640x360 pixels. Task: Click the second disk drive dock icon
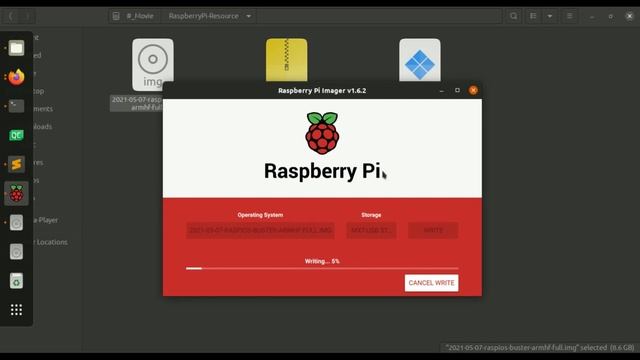pyautogui.click(x=16, y=251)
